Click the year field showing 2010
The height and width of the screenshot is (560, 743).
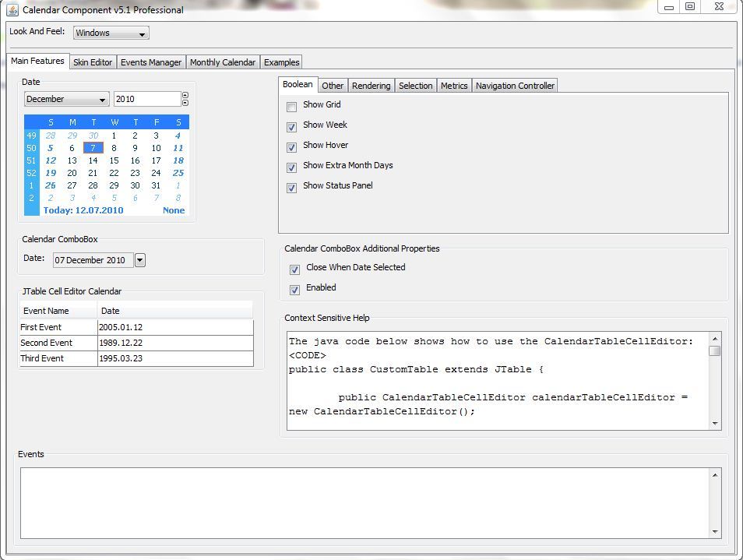[147, 99]
